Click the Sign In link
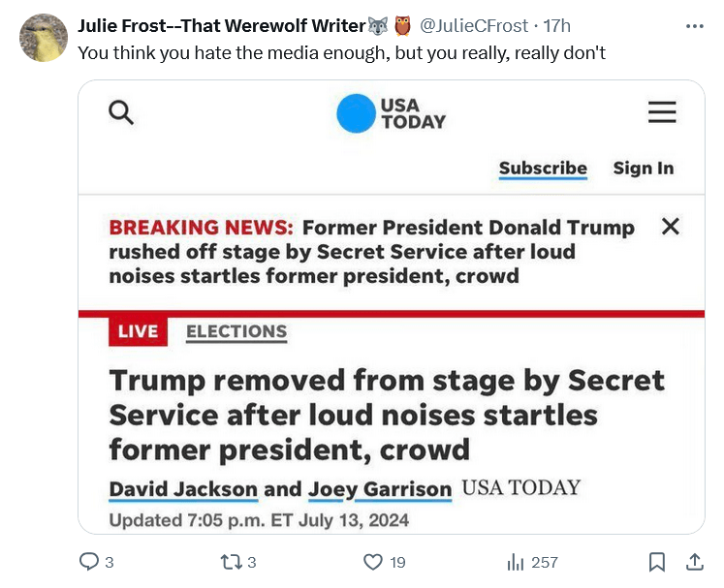This screenshot has height=588, width=724. (x=643, y=168)
